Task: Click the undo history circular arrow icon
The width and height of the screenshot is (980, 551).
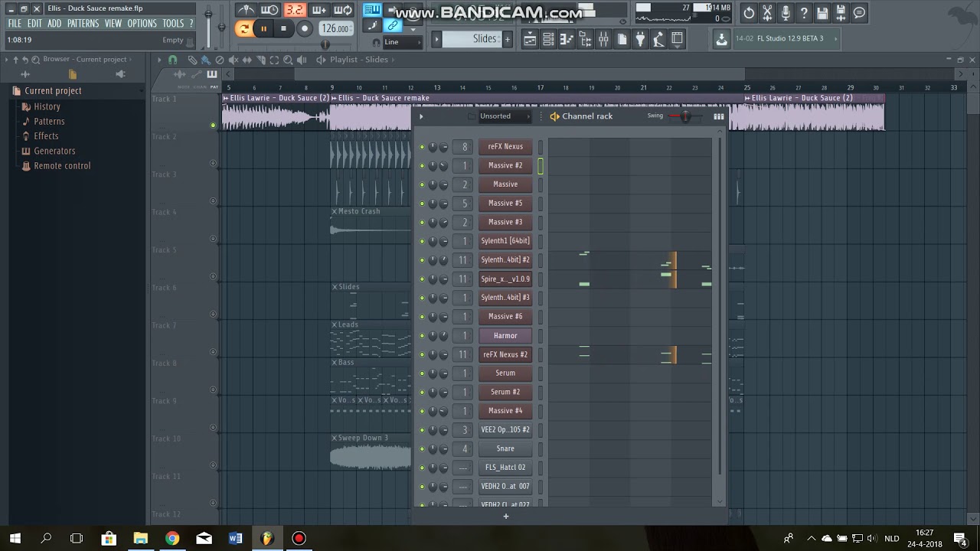Action: click(749, 13)
